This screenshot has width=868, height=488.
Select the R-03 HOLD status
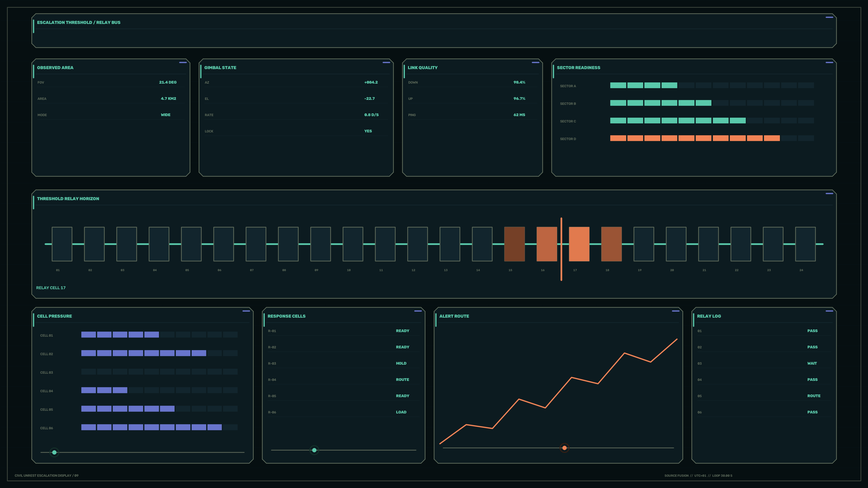click(401, 363)
